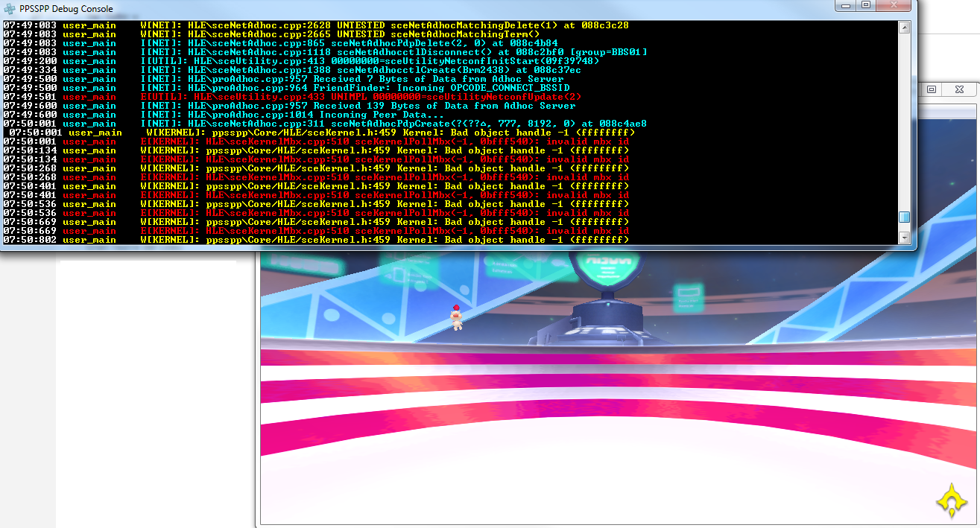980x528 pixels.
Task: Maximize the background emulator window
Action: click(x=932, y=89)
